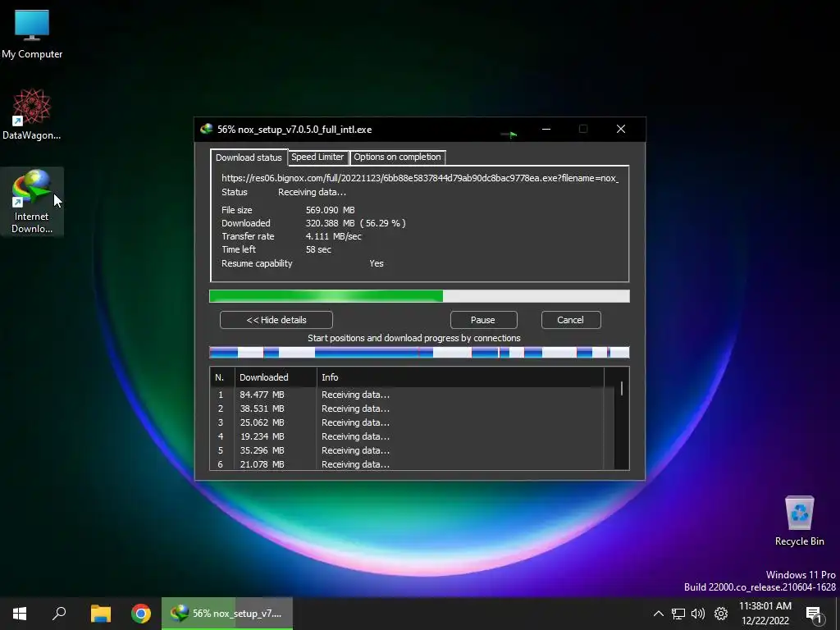Open DataWagon desktop shortcut
This screenshot has height=630, width=840.
pos(32,114)
